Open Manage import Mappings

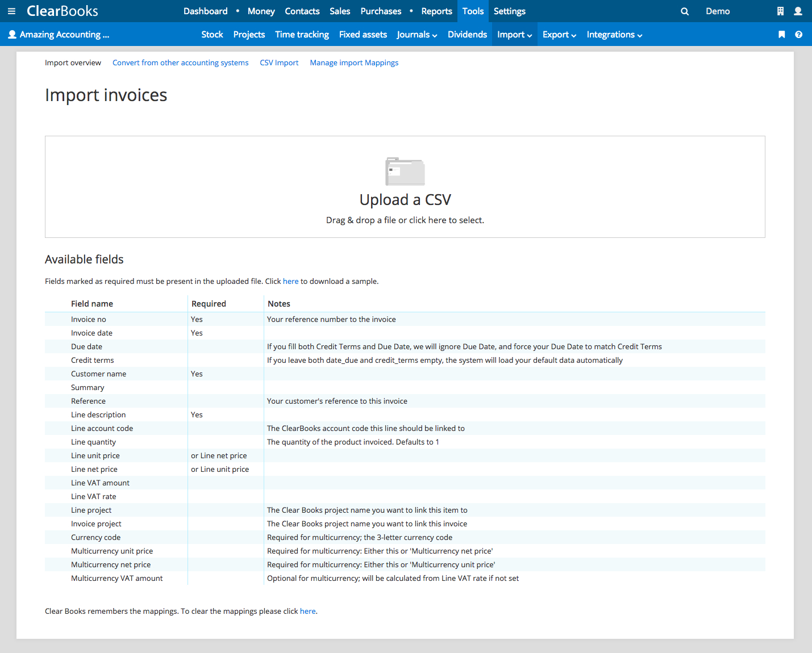tap(354, 62)
